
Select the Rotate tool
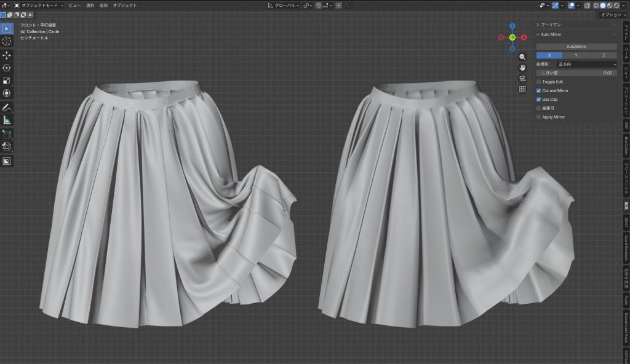pos(7,68)
